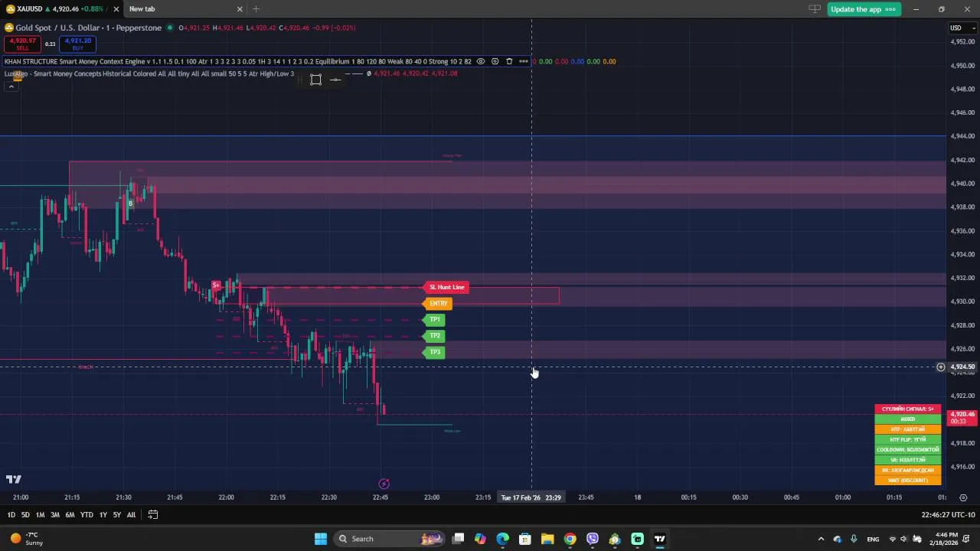Click the green TP1 label
The width and height of the screenshot is (980, 551).
434,320
